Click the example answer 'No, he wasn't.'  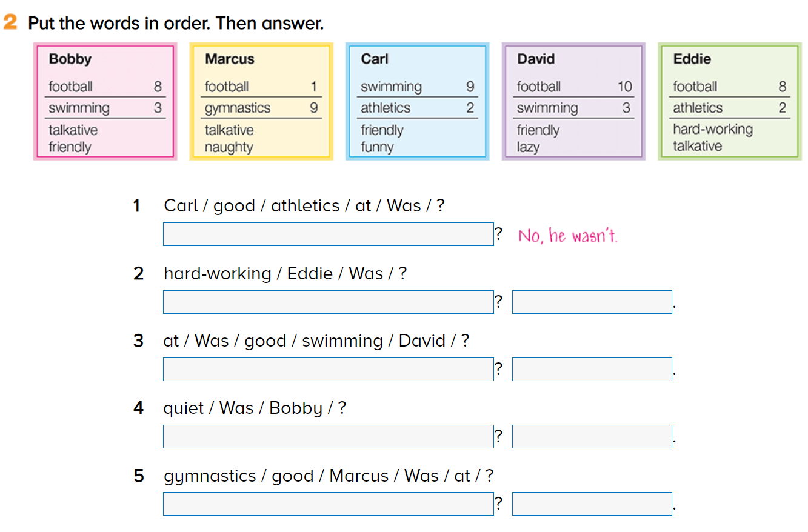click(x=568, y=235)
